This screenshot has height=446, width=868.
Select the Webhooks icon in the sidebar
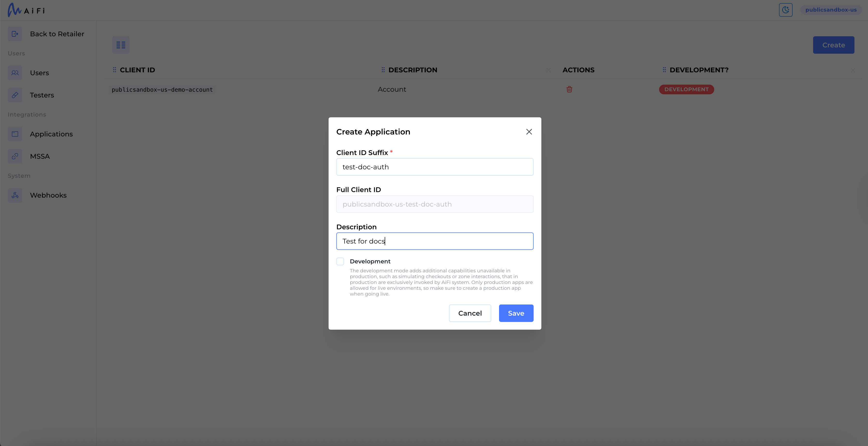coord(15,195)
